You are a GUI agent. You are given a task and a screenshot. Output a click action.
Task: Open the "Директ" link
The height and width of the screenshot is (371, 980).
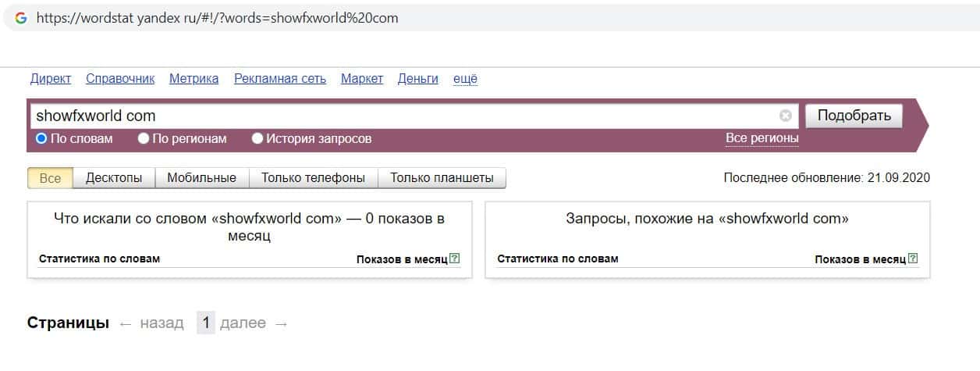tap(51, 79)
